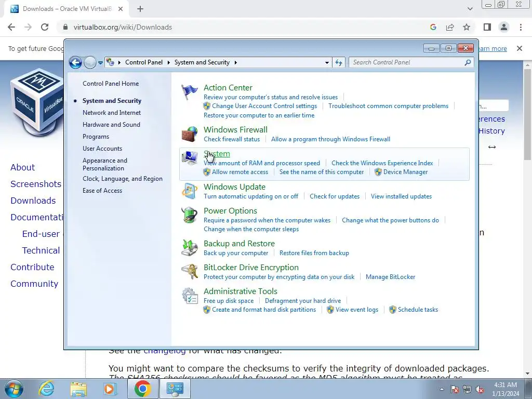The image size is (532, 399).
Task: Open the Chrome three-dot menu
Action: [521, 27]
